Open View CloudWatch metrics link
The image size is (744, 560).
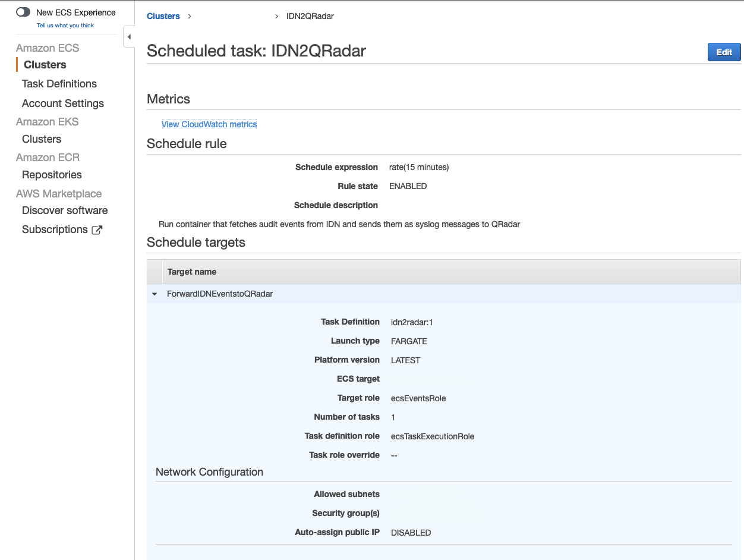coord(209,124)
